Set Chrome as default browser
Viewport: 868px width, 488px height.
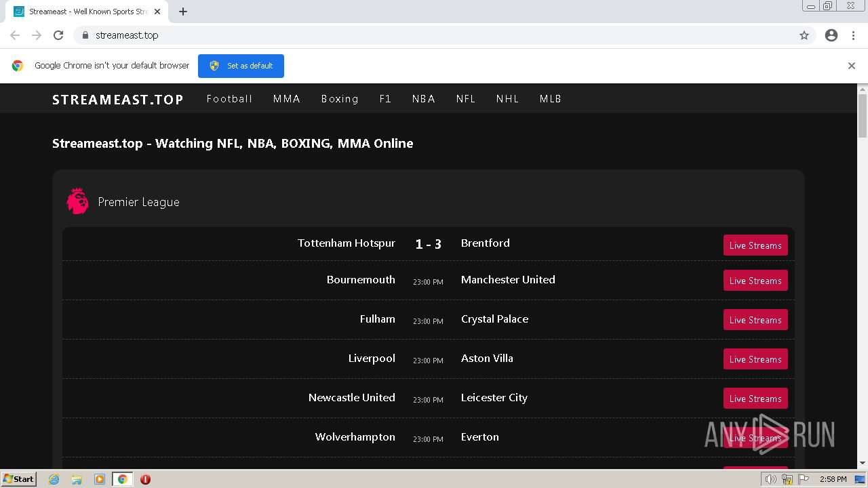tap(241, 66)
